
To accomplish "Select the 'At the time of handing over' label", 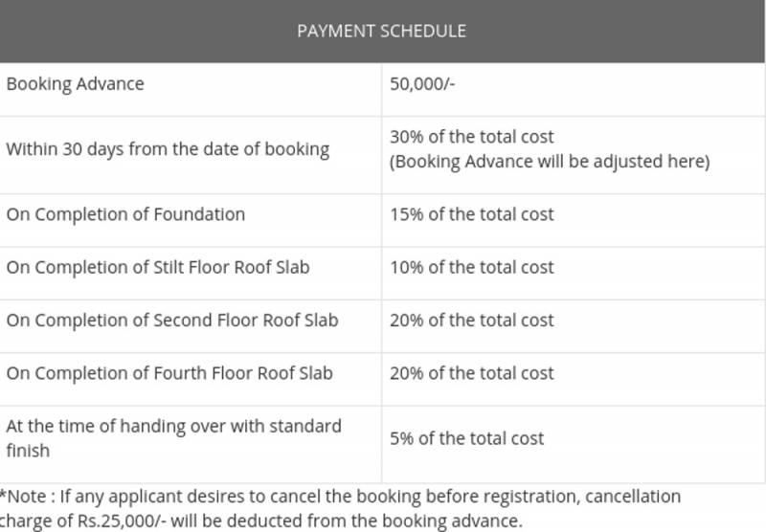I will pyautogui.click(x=173, y=426).
